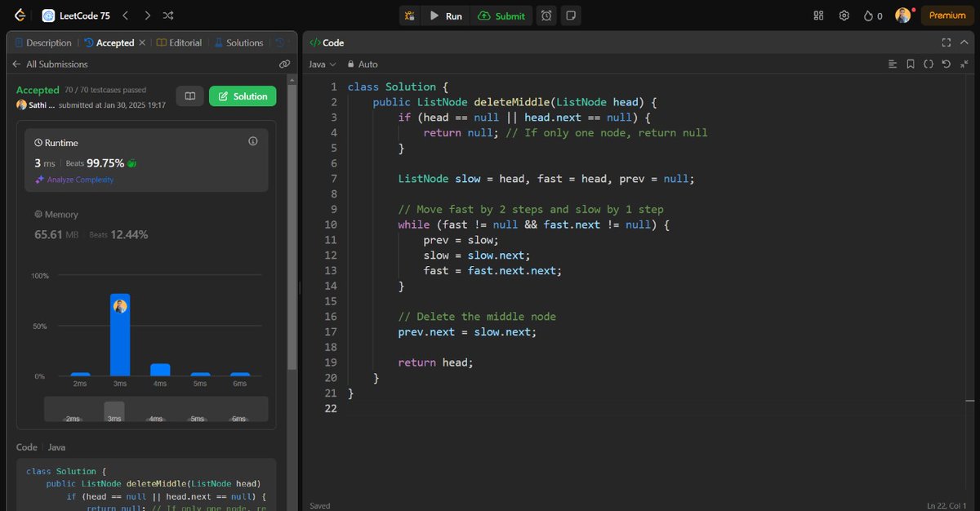The height and width of the screenshot is (511, 980).
Task: Open the notes sticky icon
Action: coord(571,16)
